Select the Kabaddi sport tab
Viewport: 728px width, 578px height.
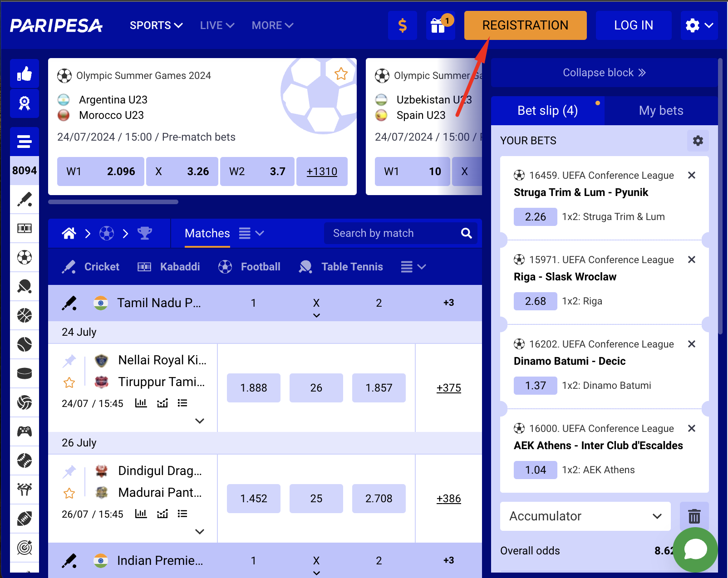pos(168,267)
